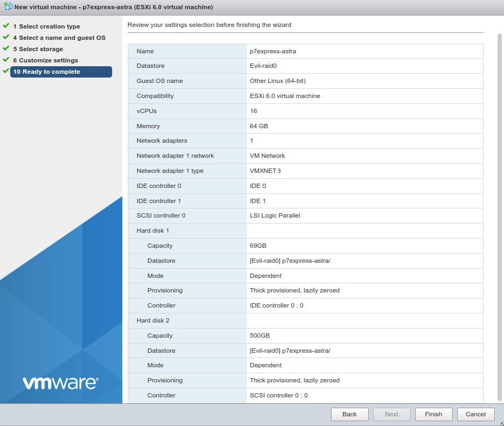
Task: Click Finish to create the VM
Action: [433, 414]
